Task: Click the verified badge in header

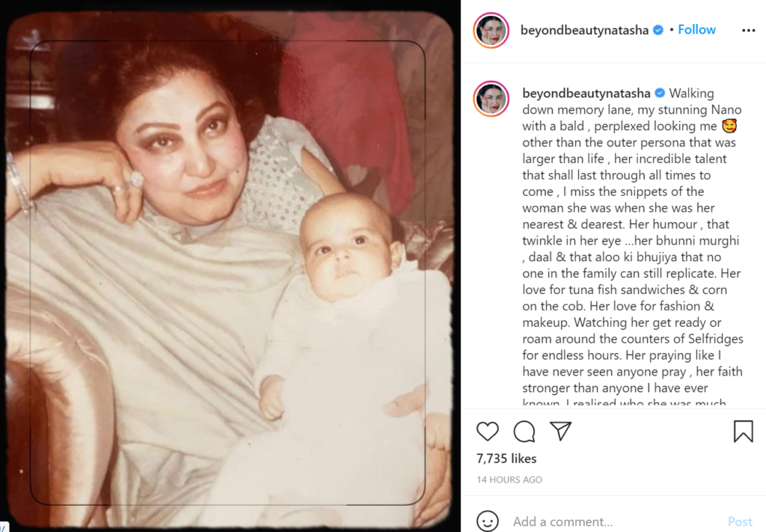Action: pos(658,30)
